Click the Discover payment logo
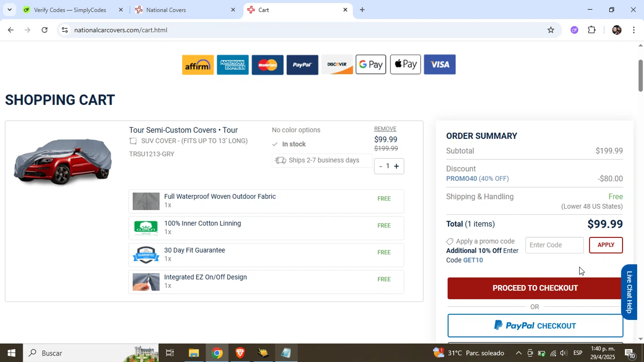The image size is (644, 362). point(337,65)
